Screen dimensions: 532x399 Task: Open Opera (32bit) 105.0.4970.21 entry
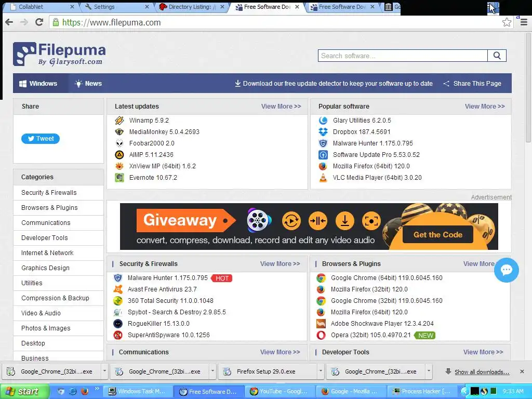[371, 335]
